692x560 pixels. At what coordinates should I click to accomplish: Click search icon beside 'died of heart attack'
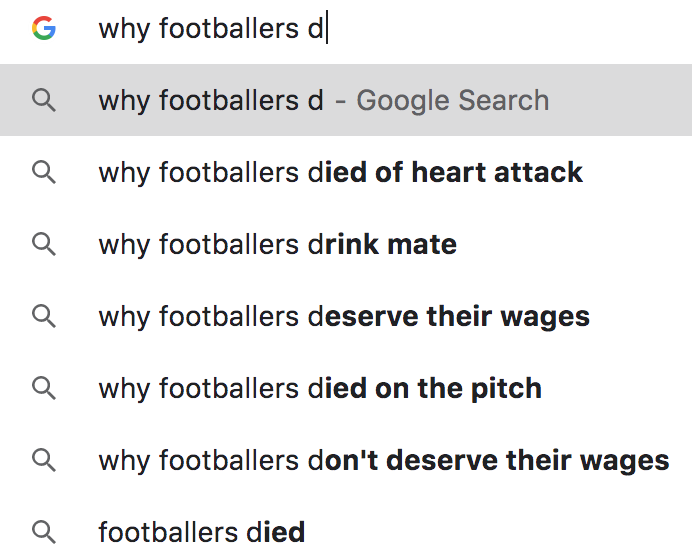click(x=44, y=172)
